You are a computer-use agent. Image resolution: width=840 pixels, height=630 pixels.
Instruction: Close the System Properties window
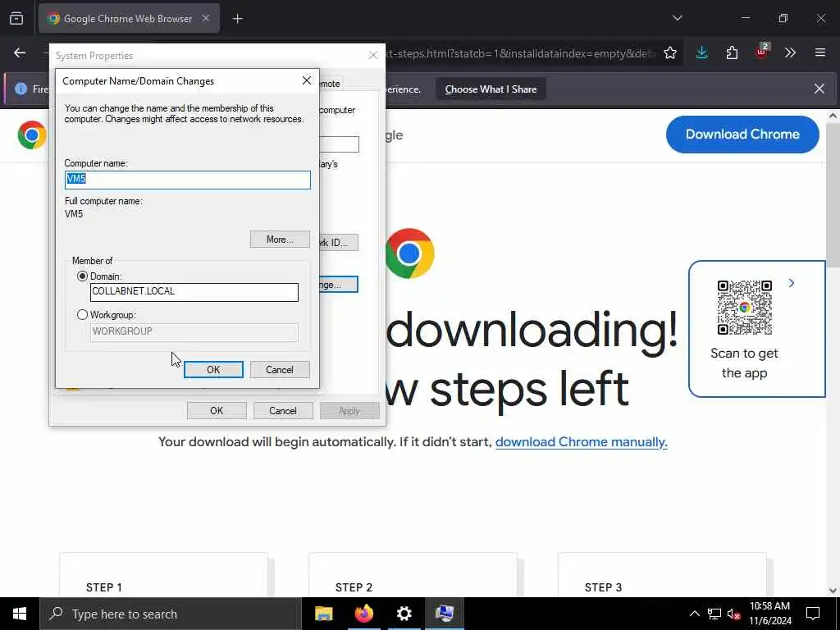[x=373, y=55]
